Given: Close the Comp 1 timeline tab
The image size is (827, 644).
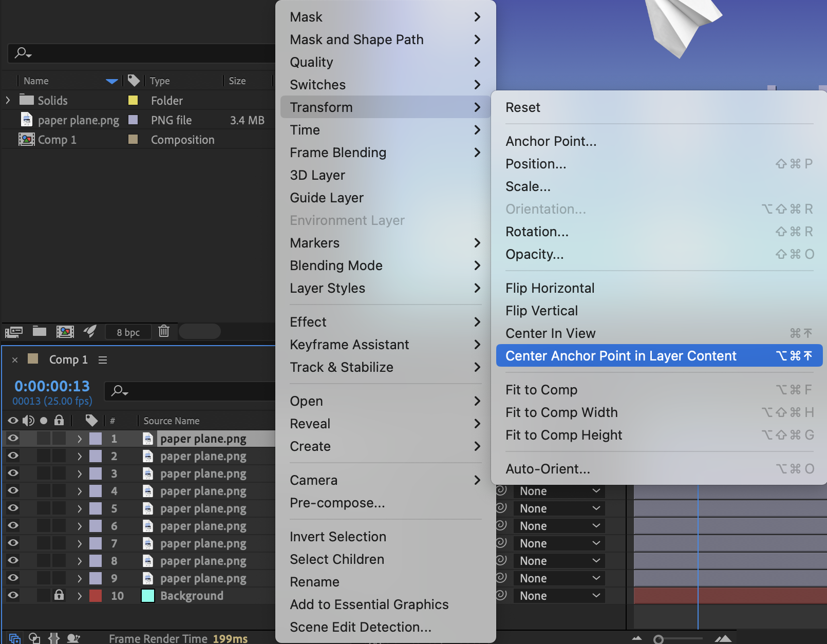Looking at the screenshot, I should pyautogui.click(x=15, y=360).
